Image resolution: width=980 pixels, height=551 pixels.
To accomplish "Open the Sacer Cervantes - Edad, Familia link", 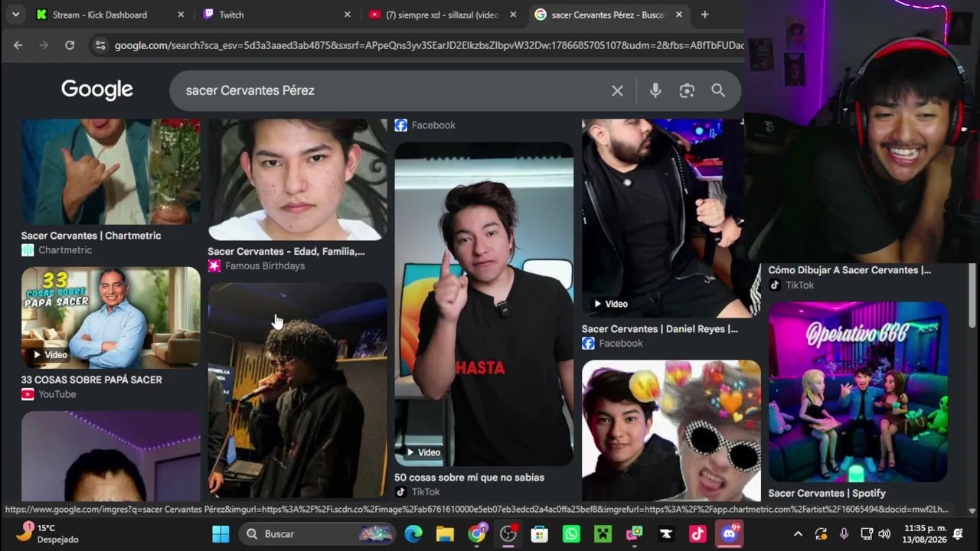I will (286, 251).
